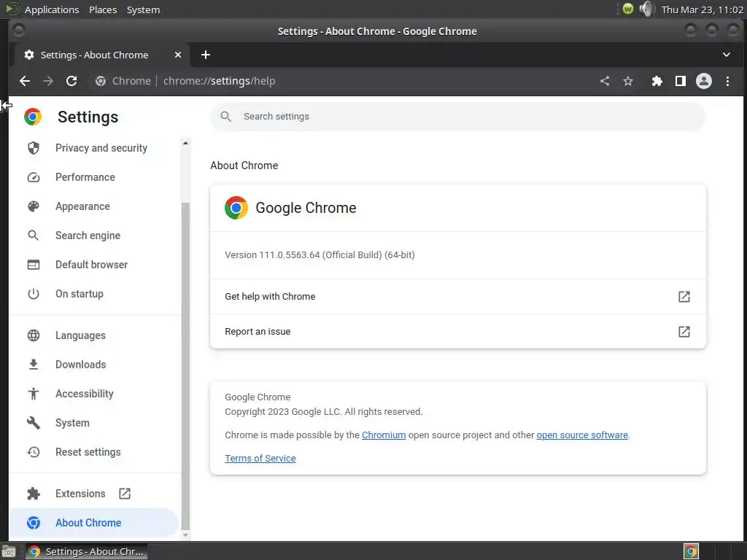The height and width of the screenshot is (560, 747).
Task: Open Chrome's three-dot menu
Action: 727,81
